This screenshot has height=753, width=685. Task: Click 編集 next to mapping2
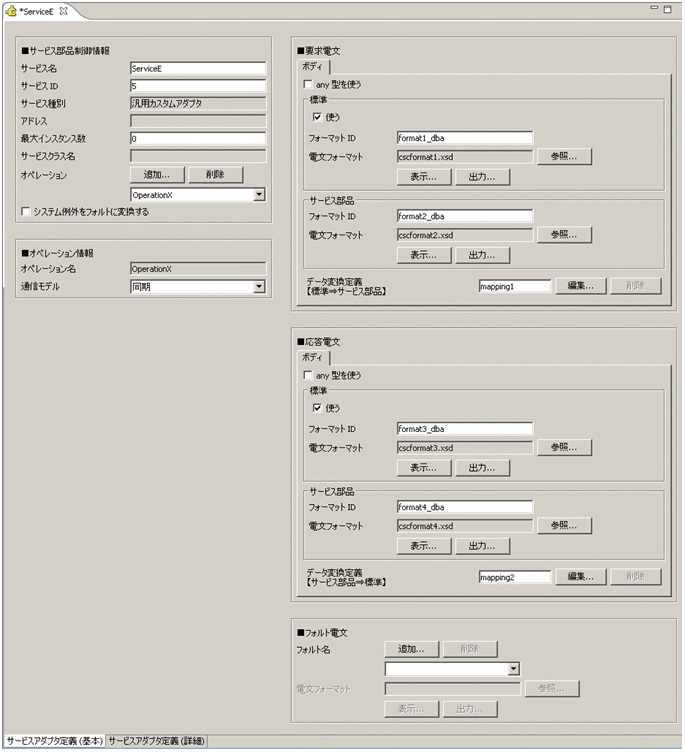(581, 577)
